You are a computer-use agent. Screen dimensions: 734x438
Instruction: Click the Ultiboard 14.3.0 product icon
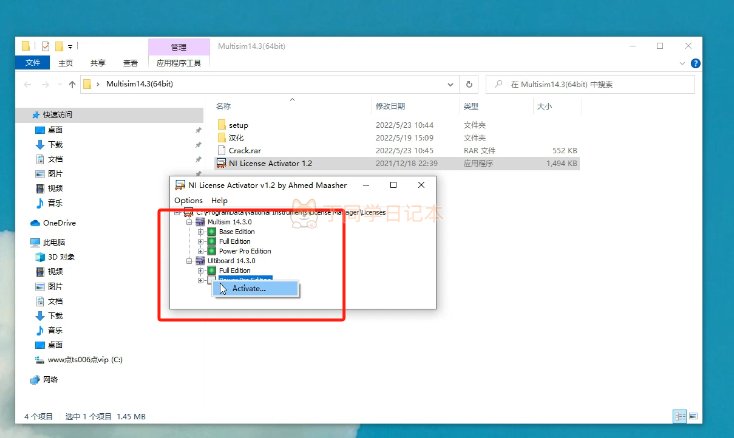pyautogui.click(x=200, y=261)
